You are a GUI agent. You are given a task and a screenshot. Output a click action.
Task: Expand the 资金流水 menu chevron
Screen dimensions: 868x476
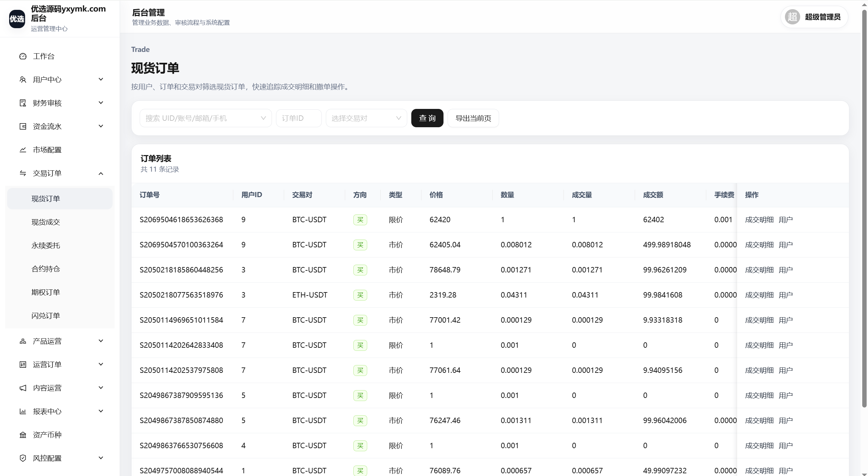tap(101, 126)
